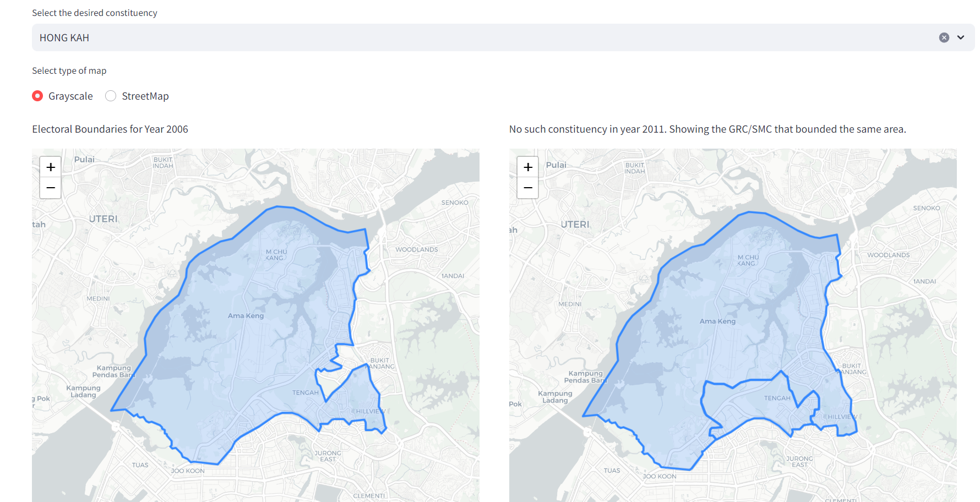Click TENGAH label on the 2011 map

(777, 398)
